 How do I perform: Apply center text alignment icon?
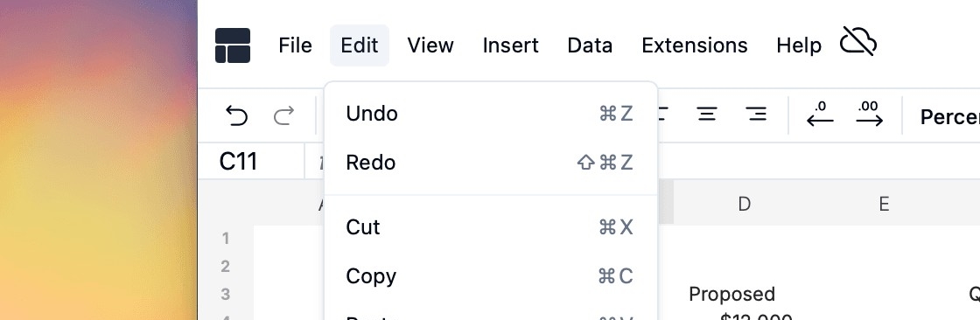(x=707, y=115)
